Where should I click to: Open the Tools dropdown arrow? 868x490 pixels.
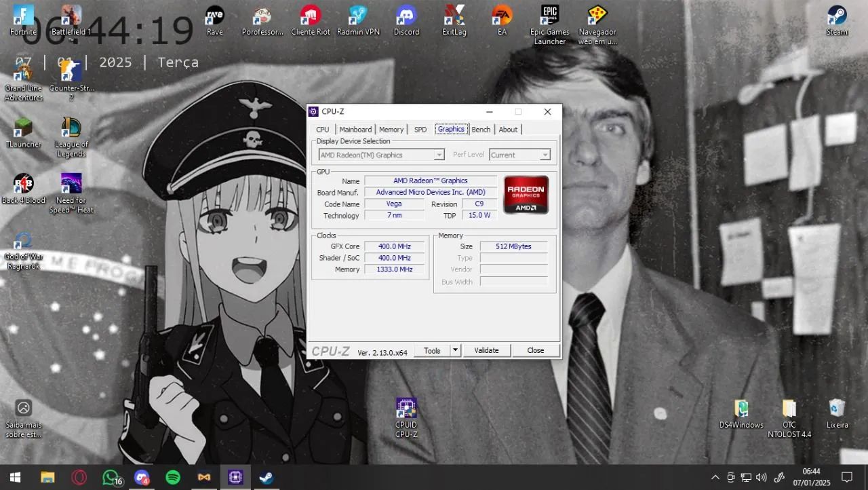pyautogui.click(x=455, y=350)
